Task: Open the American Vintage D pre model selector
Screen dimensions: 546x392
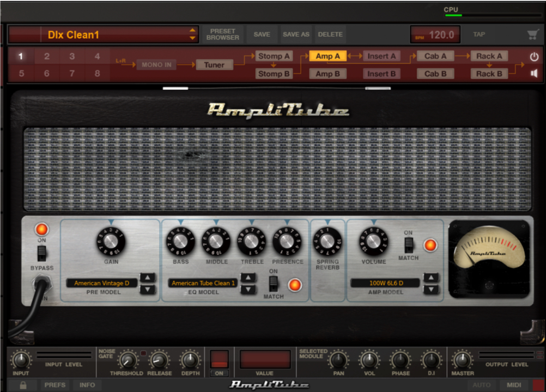Action: coord(102,283)
